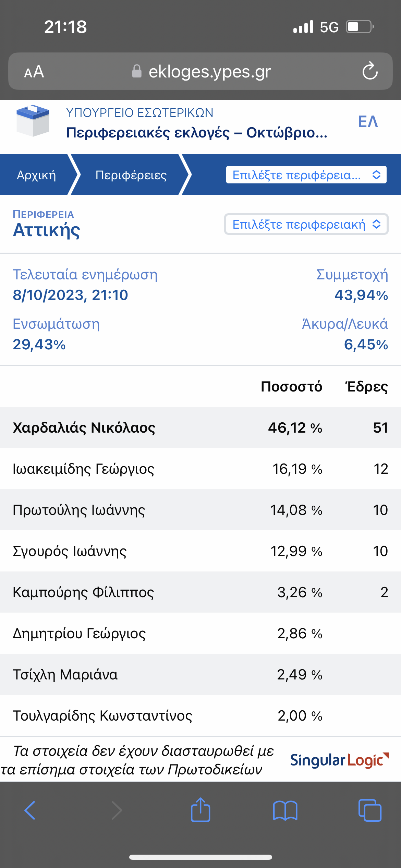This screenshot has height=868, width=401.
Task: Tap the Safari reload page icon
Action: click(x=370, y=71)
